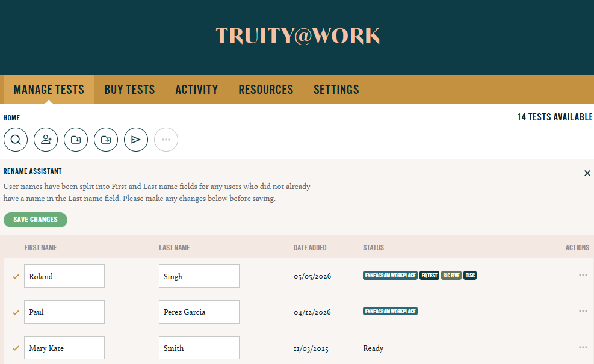Open the Resources tab
This screenshot has width=594, height=364.
pos(266,90)
